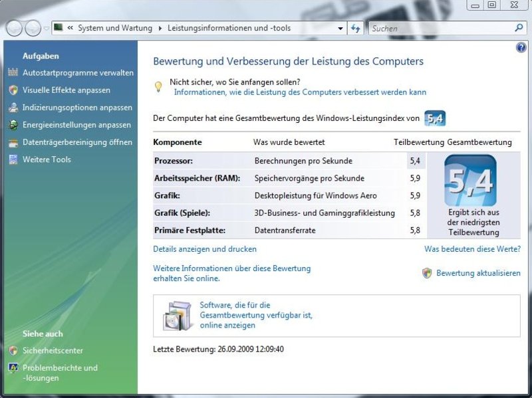Open info link on improving computer performance
Screen dimensions: 532x398
(300, 92)
